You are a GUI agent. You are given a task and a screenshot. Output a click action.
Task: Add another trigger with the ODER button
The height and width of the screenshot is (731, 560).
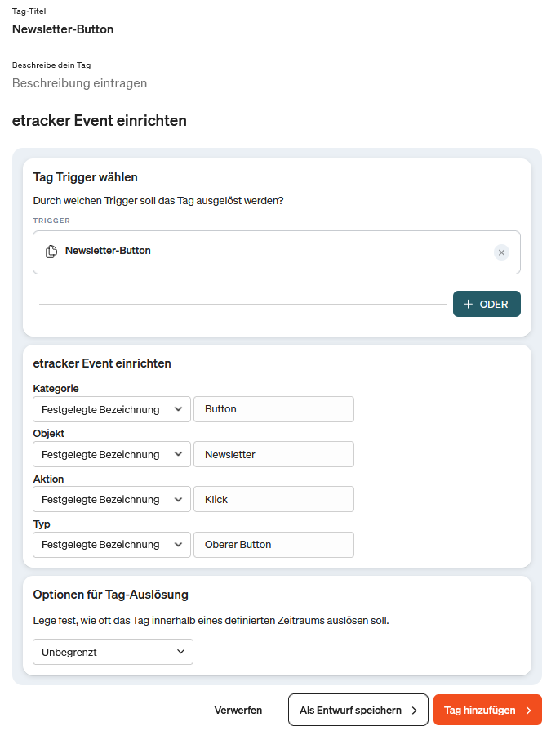point(487,303)
